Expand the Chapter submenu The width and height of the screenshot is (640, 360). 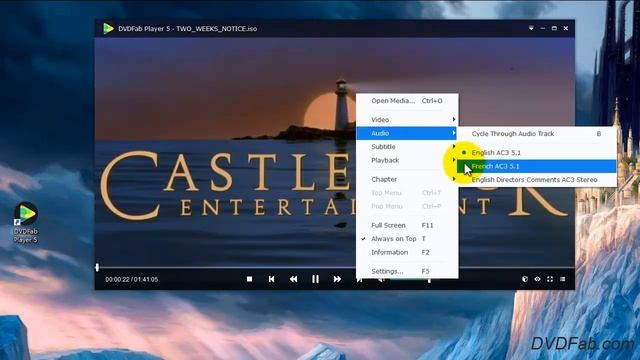(407, 179)
